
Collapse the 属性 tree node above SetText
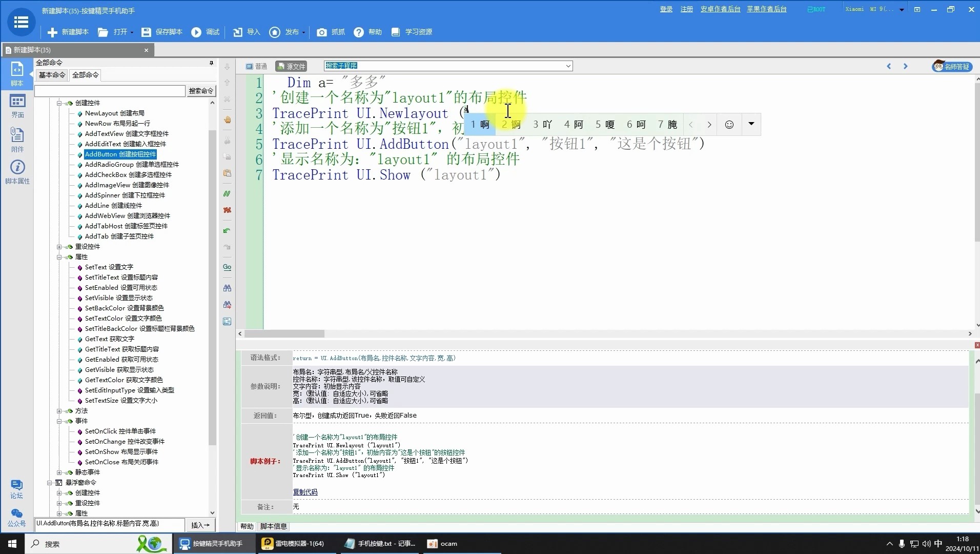click(x=59, y=257)
